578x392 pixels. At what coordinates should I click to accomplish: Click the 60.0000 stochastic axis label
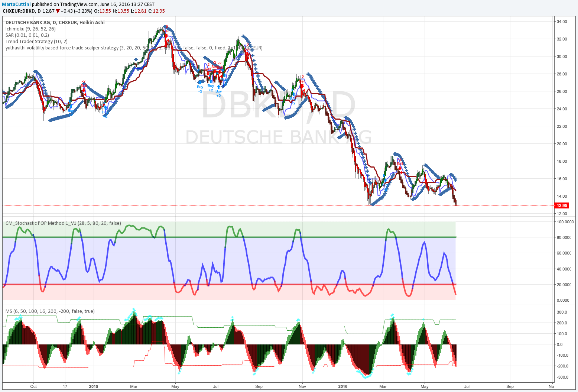click(565, 253)
